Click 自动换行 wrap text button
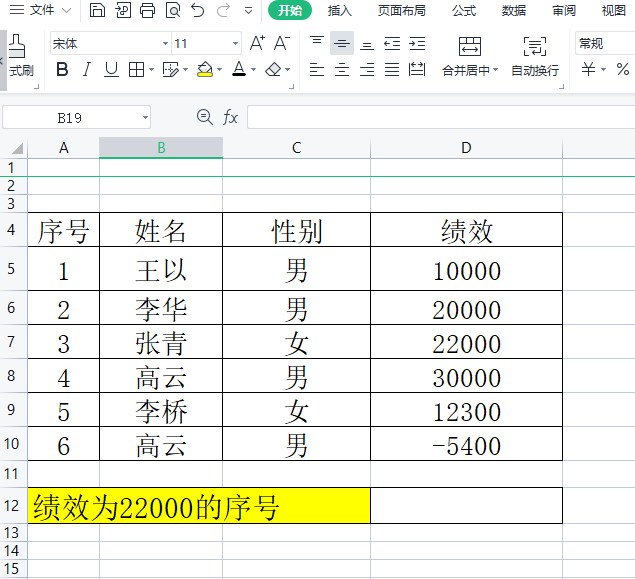The height and width of the screenshot is (579, 635). 535,57
